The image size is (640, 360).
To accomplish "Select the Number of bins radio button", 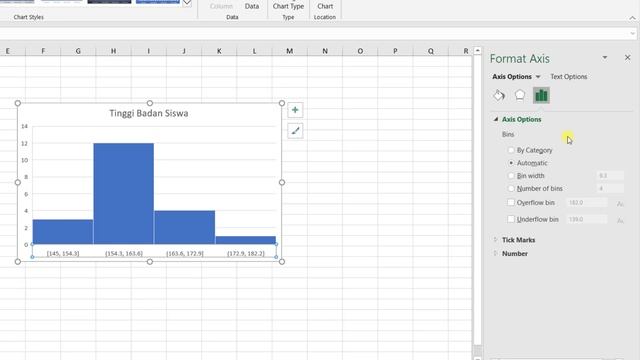I will click(511, 188).
